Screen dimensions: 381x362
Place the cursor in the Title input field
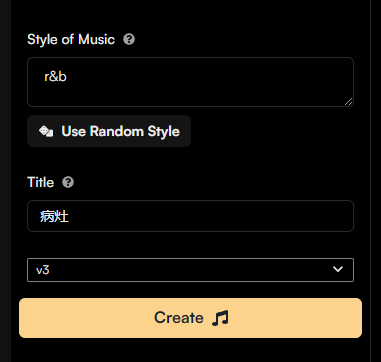coord(190,216)
